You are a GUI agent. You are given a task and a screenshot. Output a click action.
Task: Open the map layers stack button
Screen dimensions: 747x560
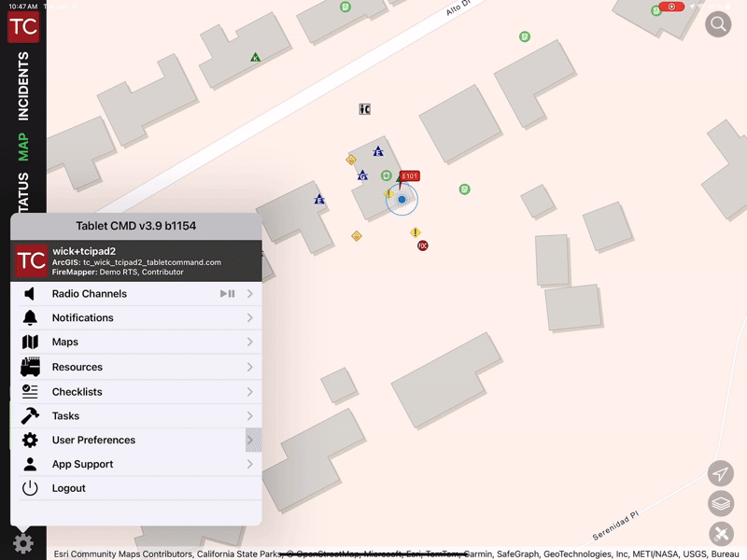(720, 504)
